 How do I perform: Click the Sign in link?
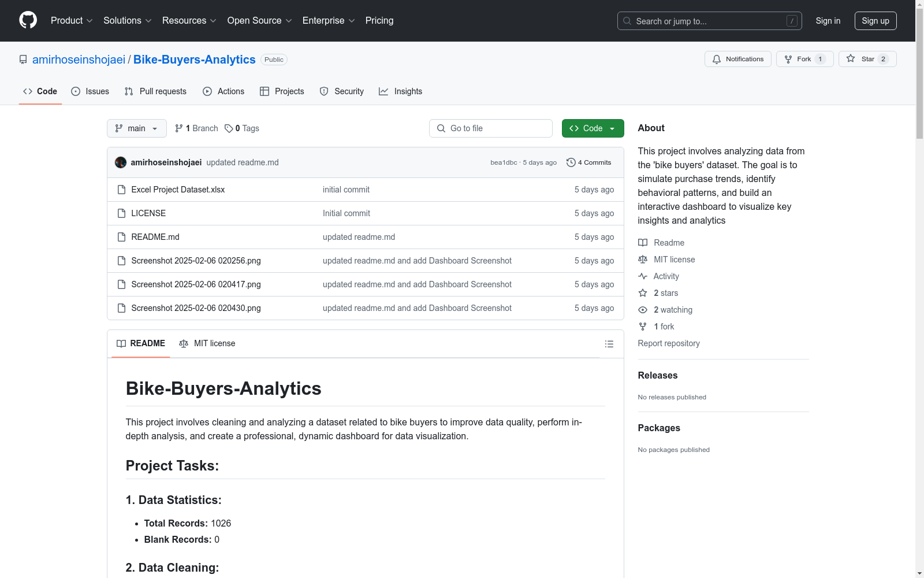(828, 21)
